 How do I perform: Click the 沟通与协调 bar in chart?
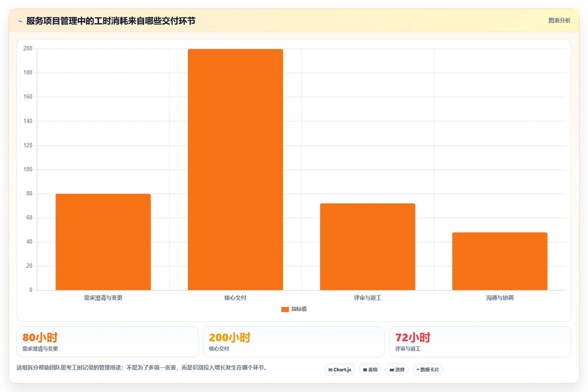click(500, 261)
